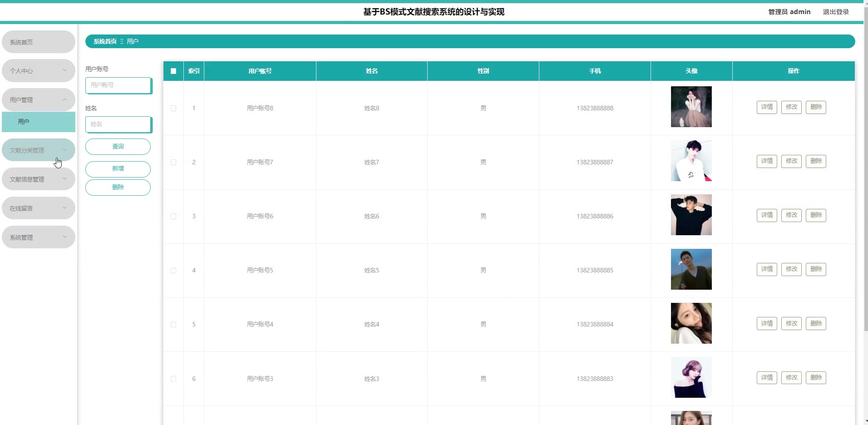
Task: View 详情 for 用户账号5
Action: 767,269
